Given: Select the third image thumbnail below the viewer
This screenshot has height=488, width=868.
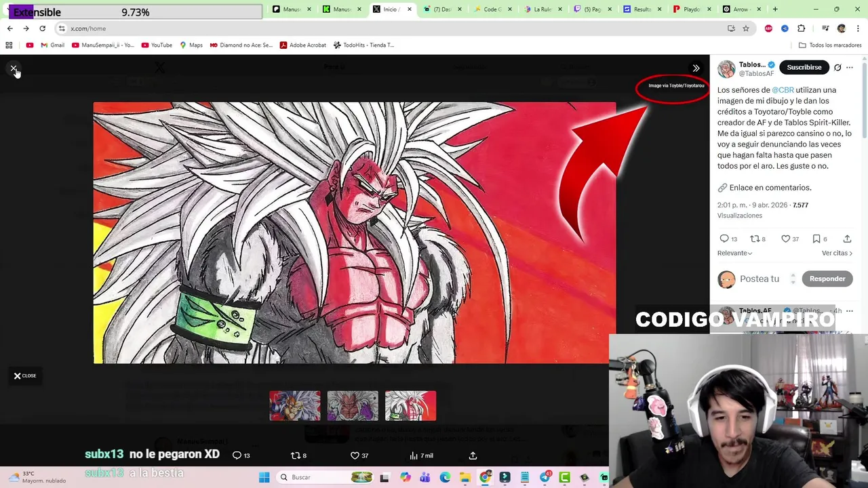Looking at the screenshot, I should click(x=410, y=405).
